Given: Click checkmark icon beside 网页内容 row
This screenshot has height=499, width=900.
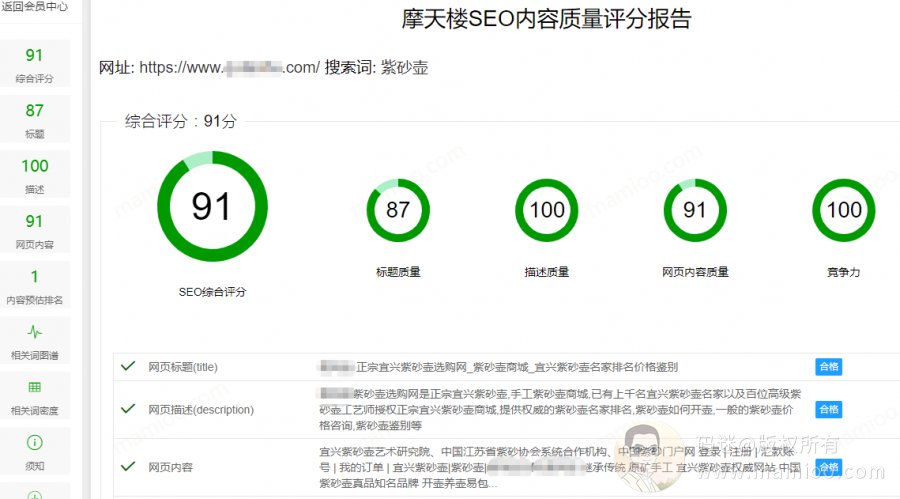Looking at the screenshot, I should 128,466.
